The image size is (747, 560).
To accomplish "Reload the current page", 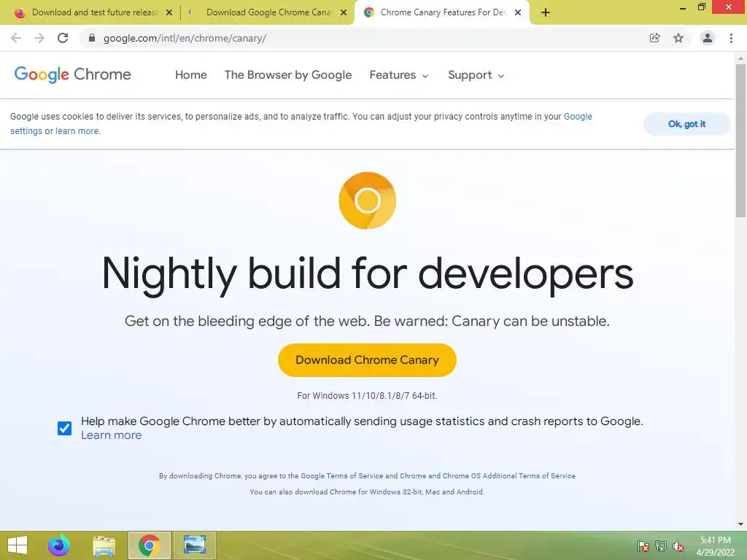I will coord(63,38).
